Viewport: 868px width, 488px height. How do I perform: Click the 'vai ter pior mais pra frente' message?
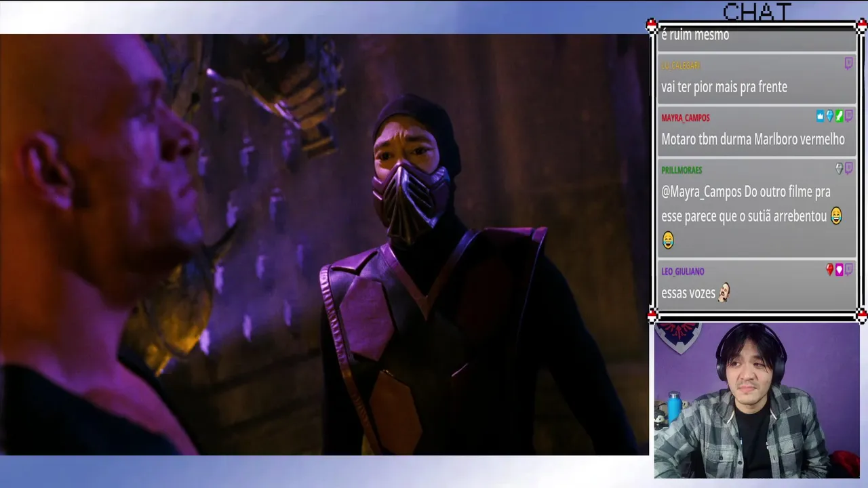click(x=724, y=87)
